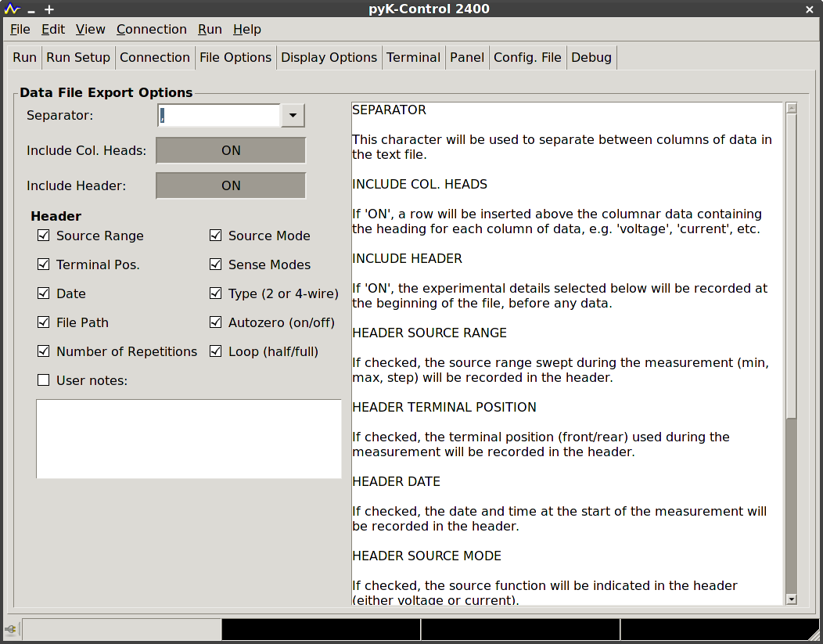The width and height of the screenshot is (823, 644).
Task: Click the 'SEPARATOR' help heading
Action: [x=389, y=110]
